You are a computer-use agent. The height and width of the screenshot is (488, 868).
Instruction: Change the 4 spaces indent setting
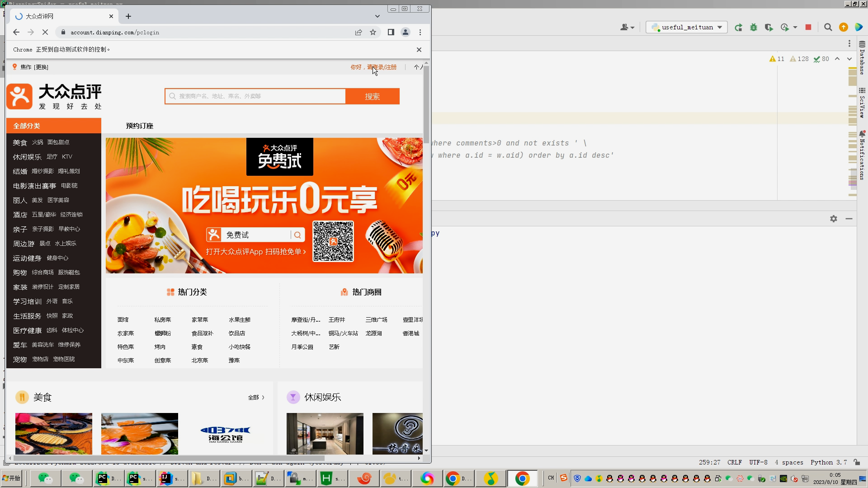789,462
